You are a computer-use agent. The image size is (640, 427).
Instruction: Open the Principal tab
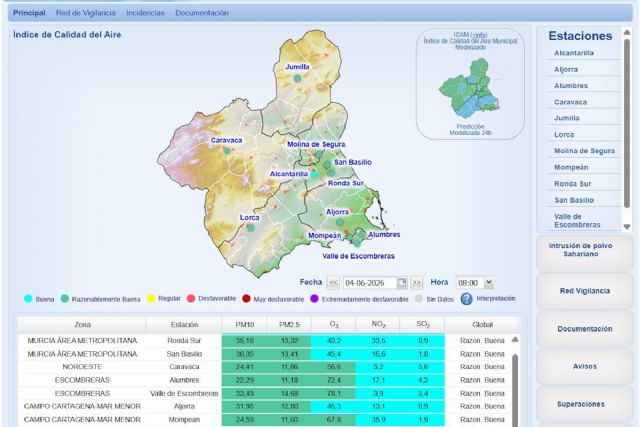coord(29,13)
